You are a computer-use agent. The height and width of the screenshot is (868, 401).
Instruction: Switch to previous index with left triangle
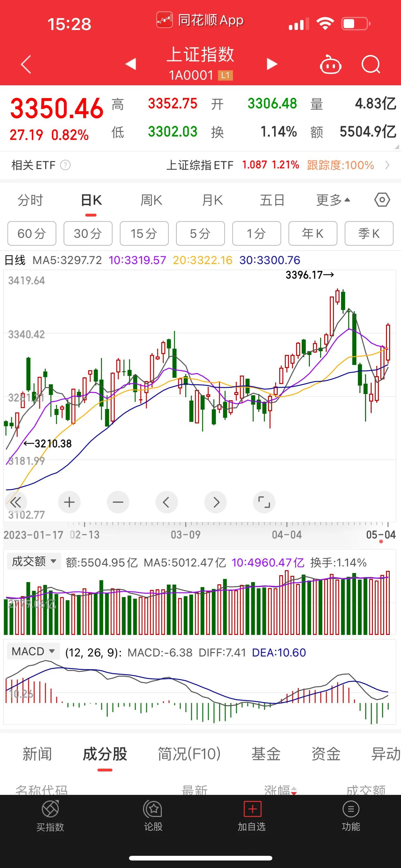[x=131, y=64]
